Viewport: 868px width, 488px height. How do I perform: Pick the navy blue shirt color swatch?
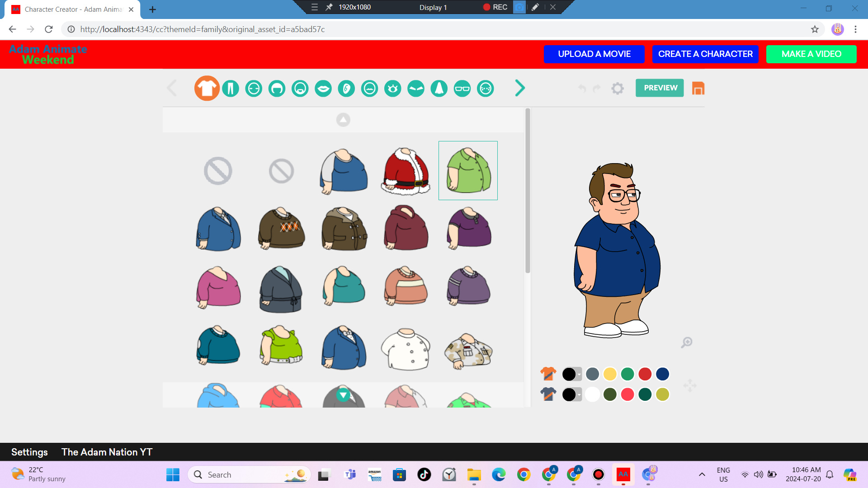[x=663, y=374]
